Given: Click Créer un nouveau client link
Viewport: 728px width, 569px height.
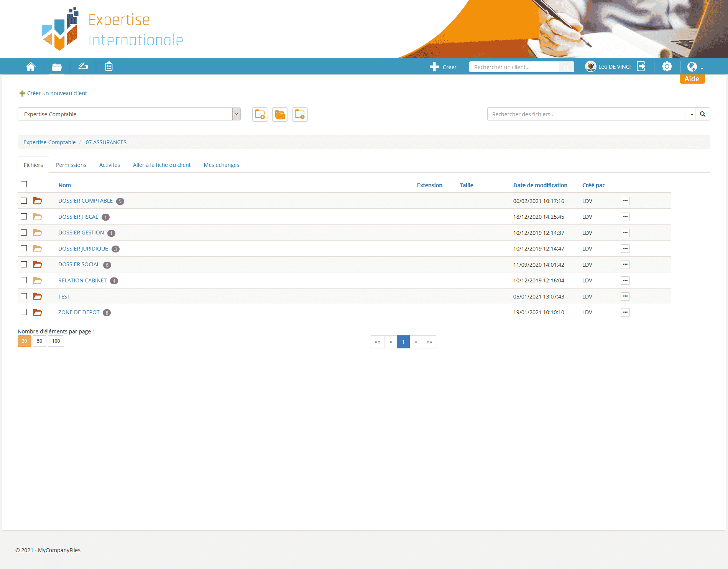Looking at the screenshot, I should pyautogui.click(x=57, y=93).
